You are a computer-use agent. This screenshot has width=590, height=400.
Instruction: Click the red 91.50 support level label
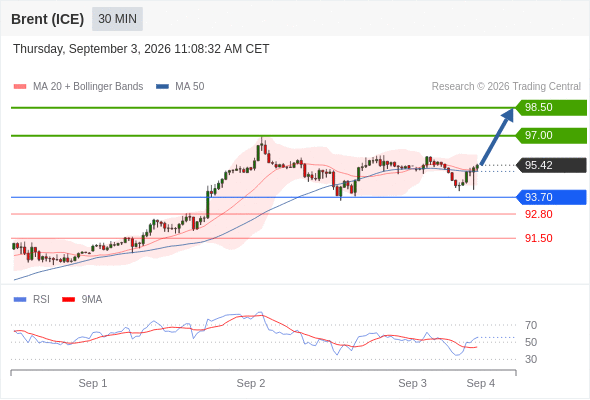pyautogui.click(x=538, y=238)
